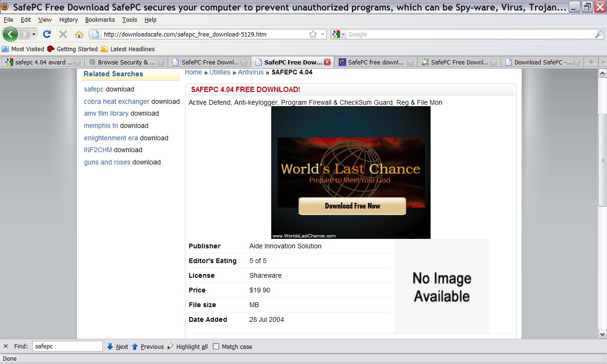
Task: Enable the Match case checkbox
Action: point(216,346)
